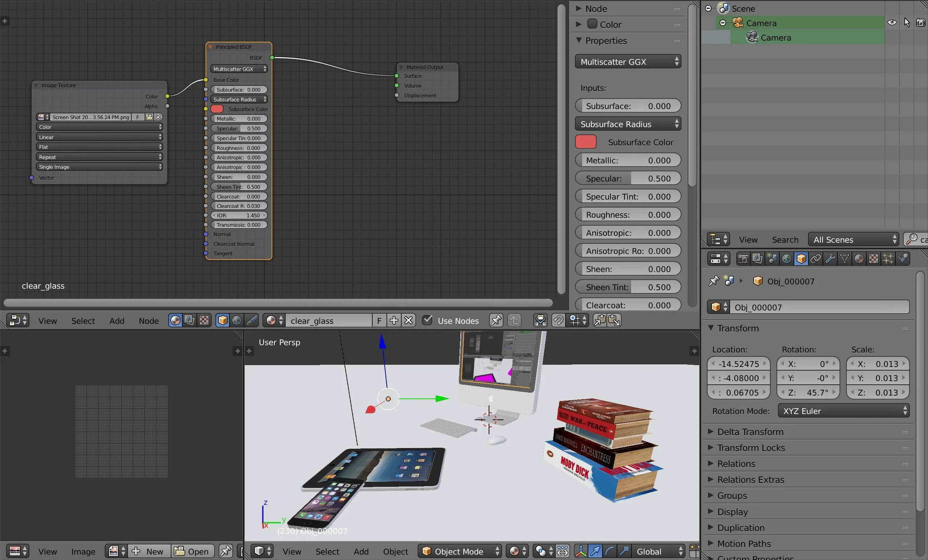This screenshot has height=560, width=928.
Task: Open the Texture checkerboard properties tab
Action: pos(874,259)
